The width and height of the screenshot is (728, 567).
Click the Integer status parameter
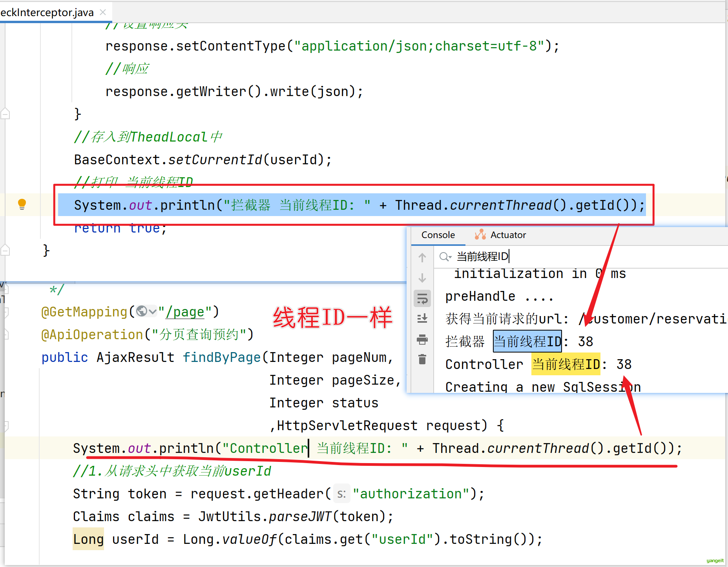click(x=324, y=403)
